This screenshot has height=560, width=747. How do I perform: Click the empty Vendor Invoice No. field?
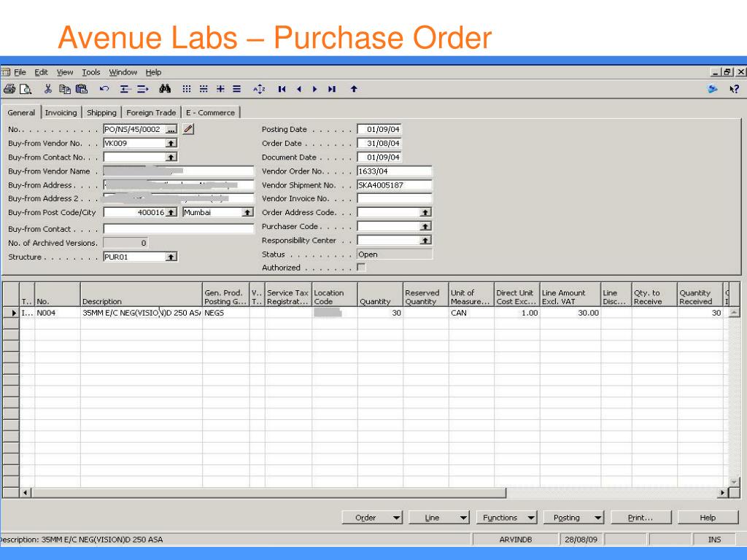click(395, 198)
